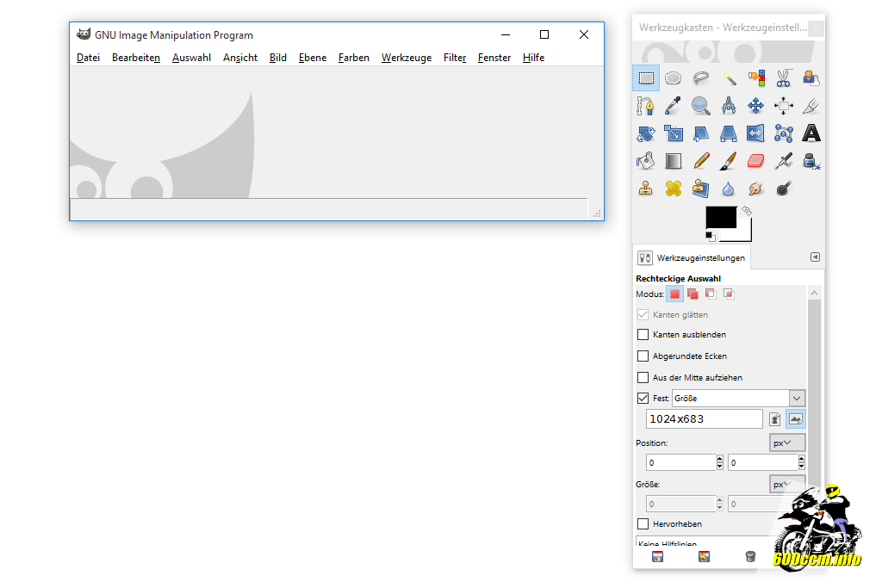This screenshot has height=588, width=882.
Task: Open the tool options tab configuration menu
Action: tap(815, 257)
